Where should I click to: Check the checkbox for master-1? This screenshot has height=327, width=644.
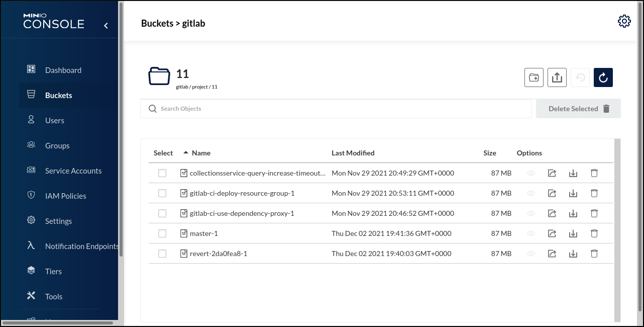tap(162, 233)
